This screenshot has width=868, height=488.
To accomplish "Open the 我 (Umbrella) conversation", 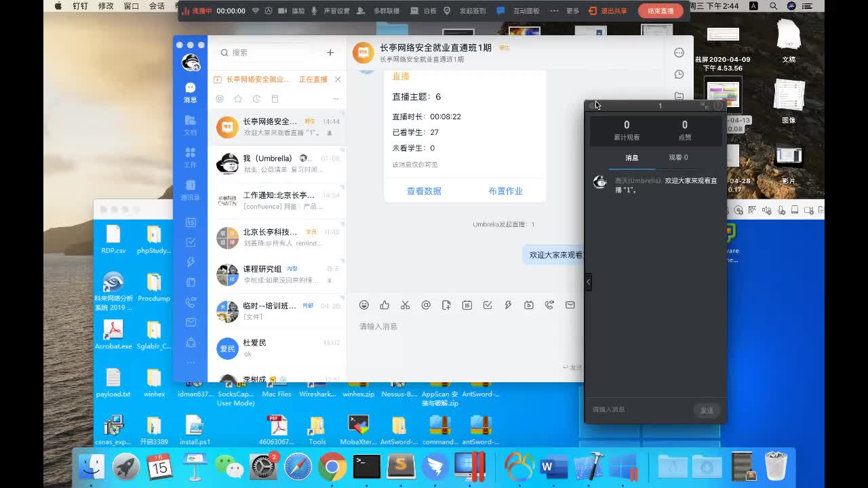I will [277, 163].
